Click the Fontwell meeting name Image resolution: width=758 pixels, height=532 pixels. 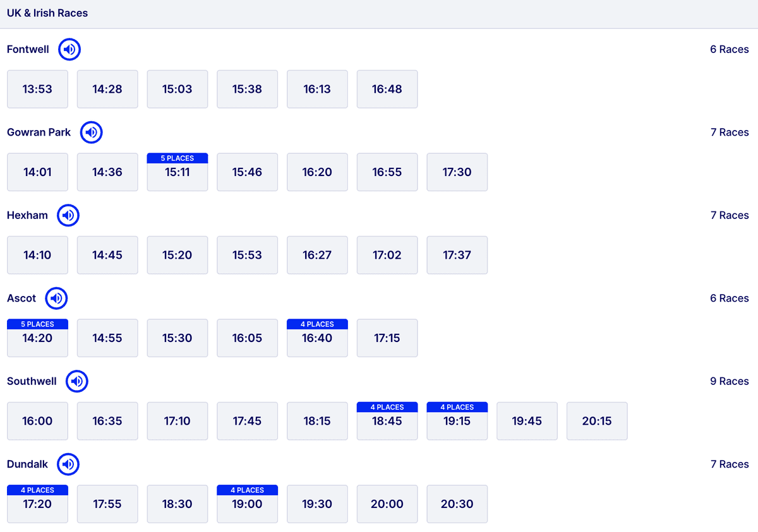(x=28, y=49)
